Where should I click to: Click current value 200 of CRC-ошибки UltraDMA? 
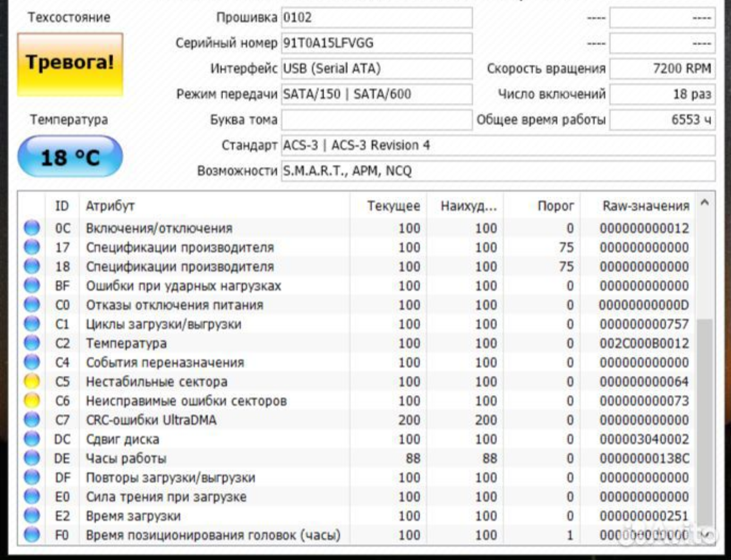[409, 420]
